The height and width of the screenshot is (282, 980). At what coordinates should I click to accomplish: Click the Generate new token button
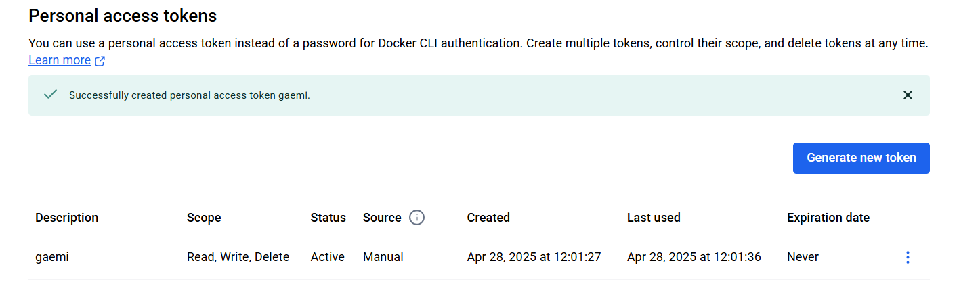[x=861, y=158]
